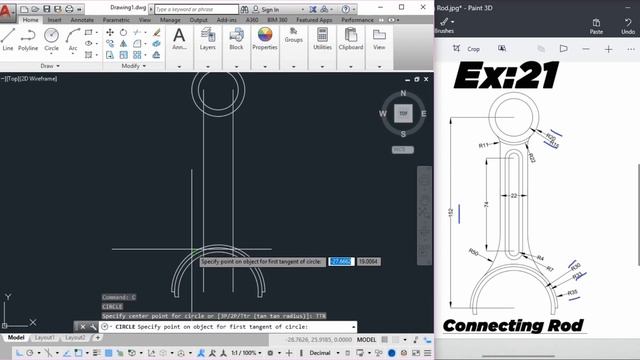640x360 pixels.
Task: Select the Mirror tool in Modify panel
Action: pyautogui.click(x=123, y=44)
